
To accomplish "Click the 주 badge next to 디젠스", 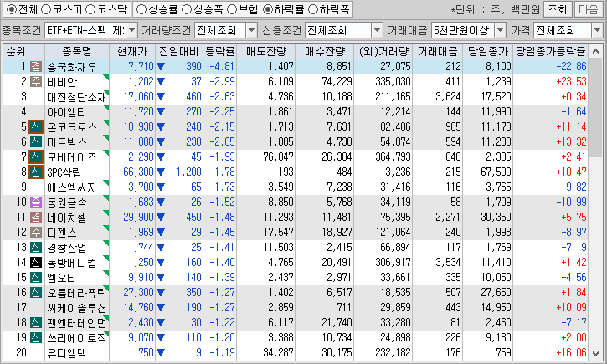I will tap(36, 232).
